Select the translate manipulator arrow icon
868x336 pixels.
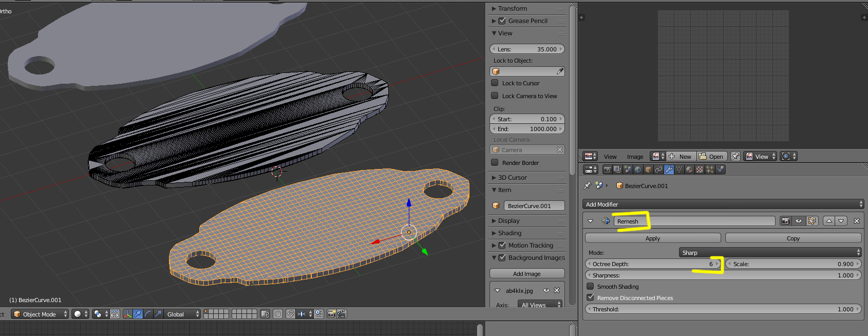coord(138,314)
